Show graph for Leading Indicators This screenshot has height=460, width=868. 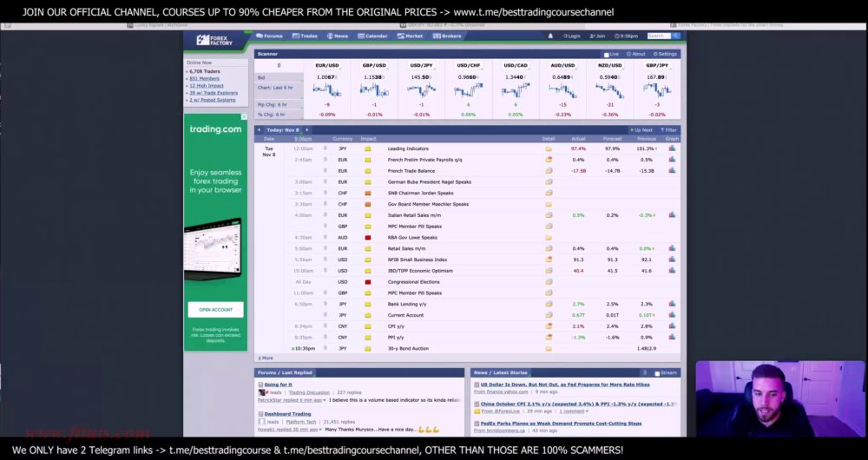coord(672,148)
